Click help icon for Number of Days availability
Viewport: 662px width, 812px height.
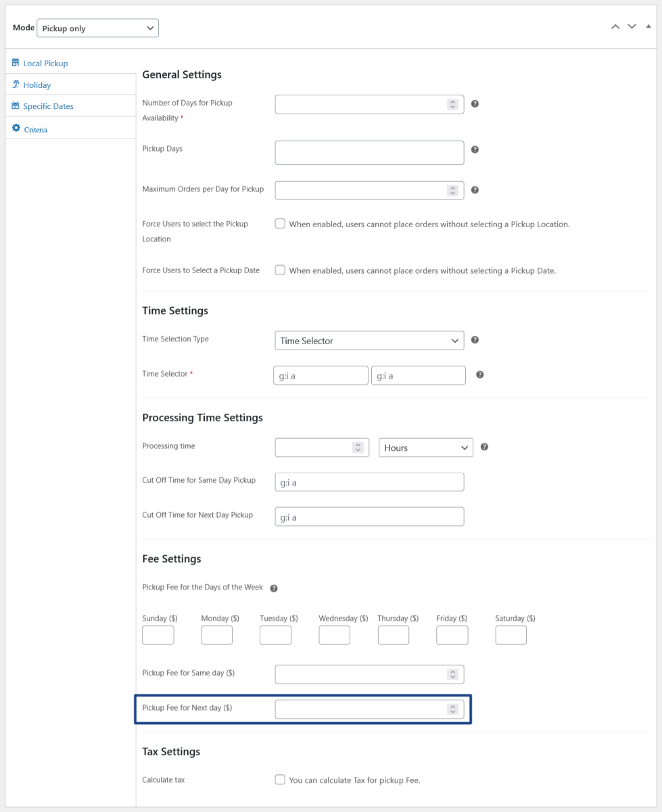[475, 104]
